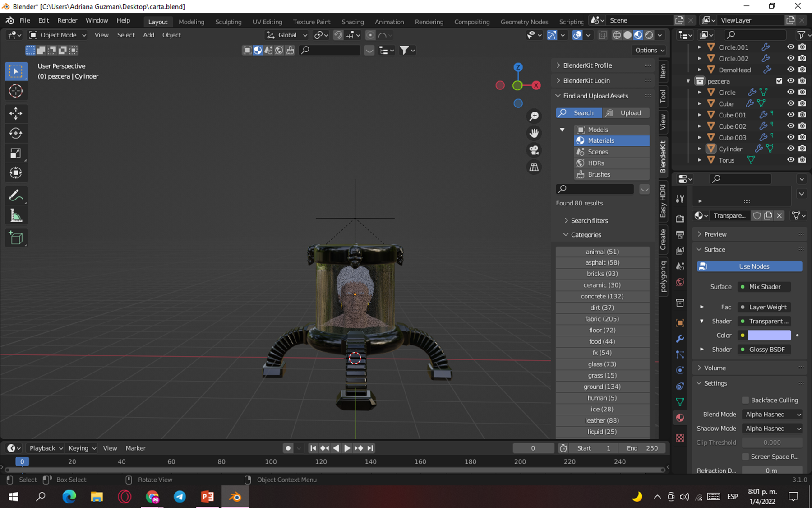812x508 pixels.
Task: Open Object Mode dropdown
Action: tap(57, 35)
